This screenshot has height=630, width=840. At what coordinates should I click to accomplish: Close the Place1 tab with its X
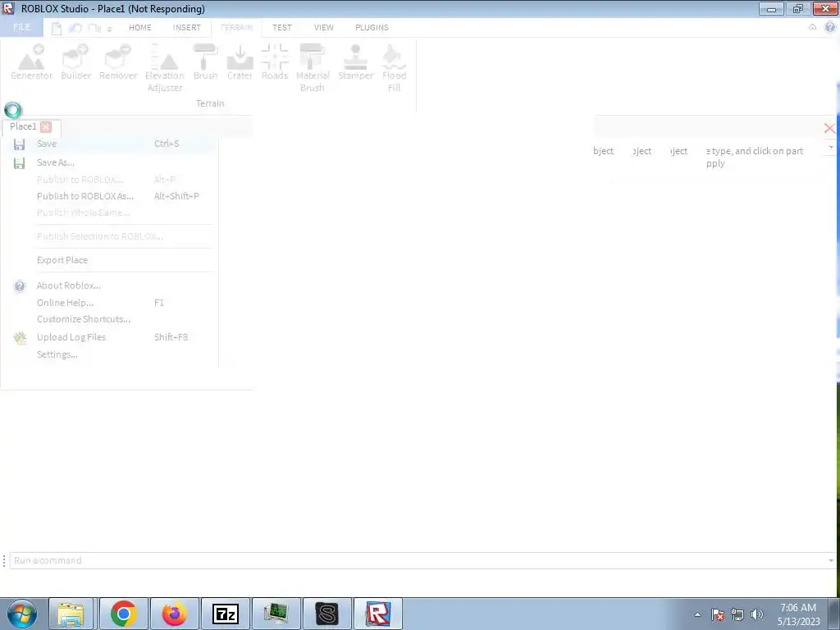(x=46, y=127)
